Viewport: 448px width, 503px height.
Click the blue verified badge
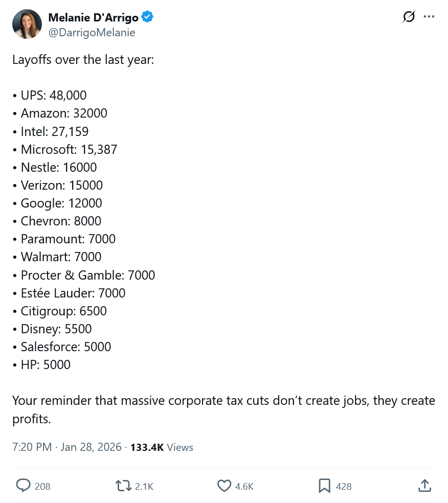[148, 17]
